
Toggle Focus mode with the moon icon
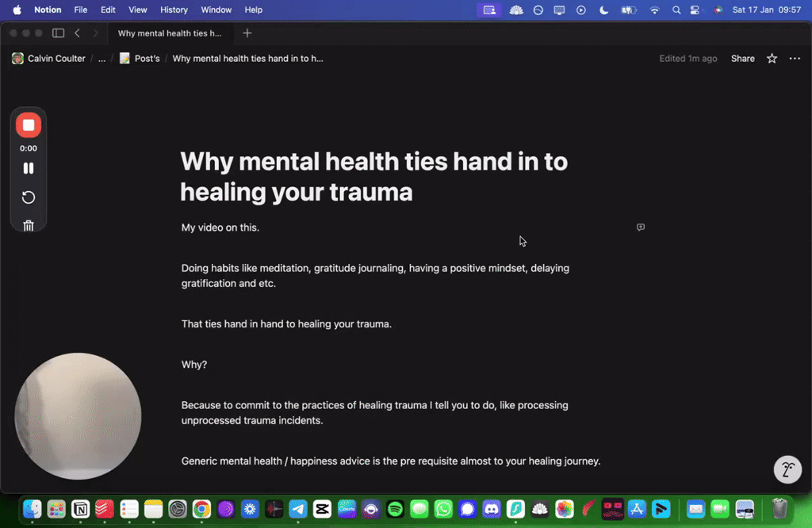(604, 10)
